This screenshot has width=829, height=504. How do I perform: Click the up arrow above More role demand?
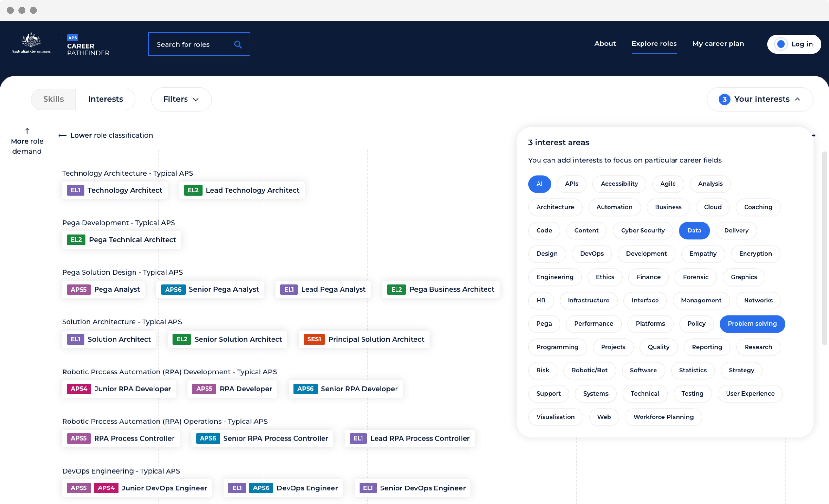click(x=27, y=131)
